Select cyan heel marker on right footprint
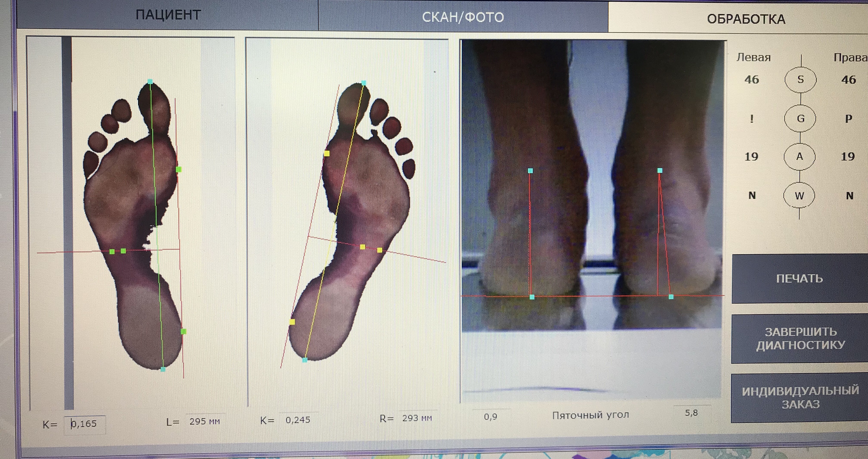Screen dimensions: 868x459 (305, 360)
